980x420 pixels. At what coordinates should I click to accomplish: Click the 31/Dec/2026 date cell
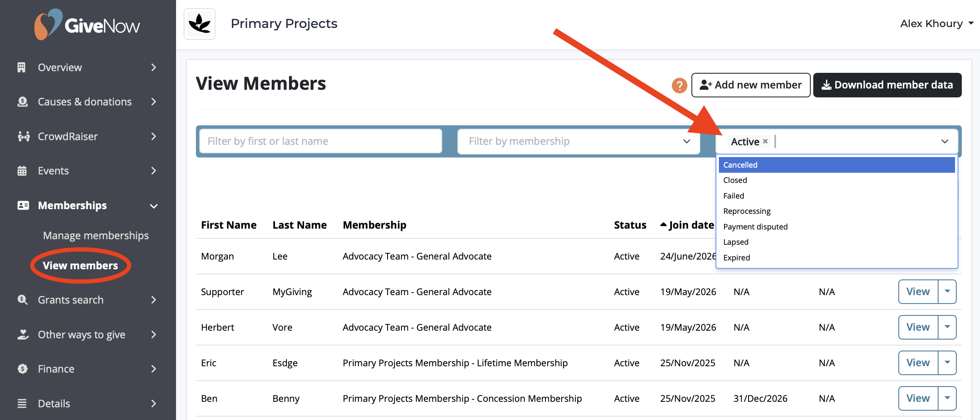[760, 398]
